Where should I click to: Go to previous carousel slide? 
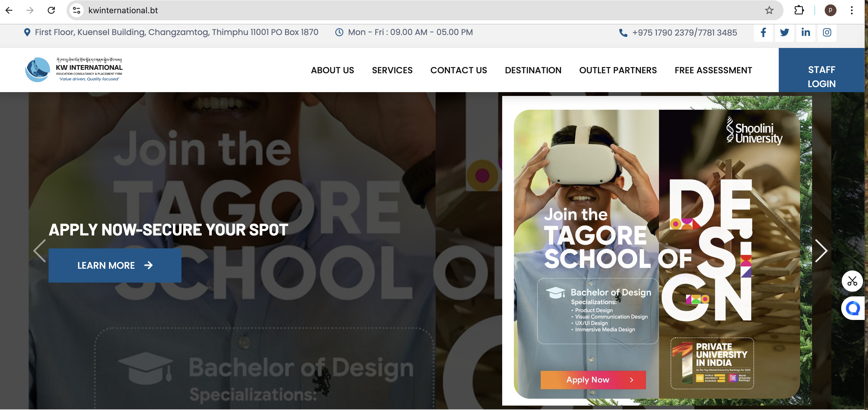39,251
